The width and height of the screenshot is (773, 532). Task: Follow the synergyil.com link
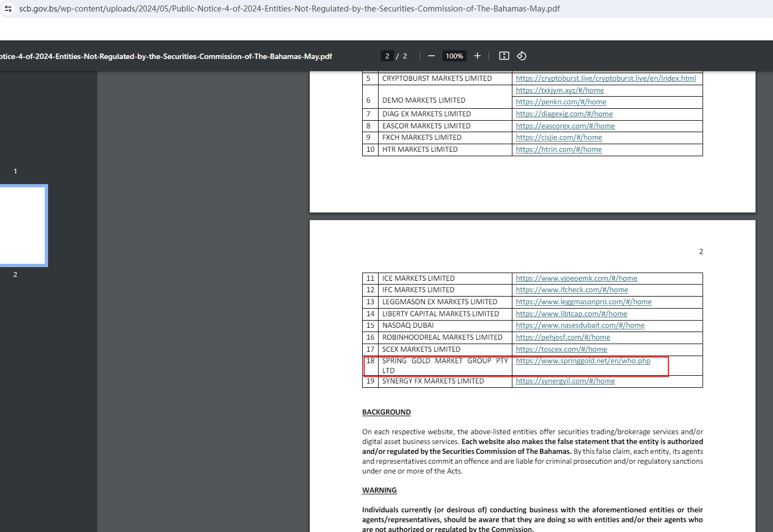point(565,381)
